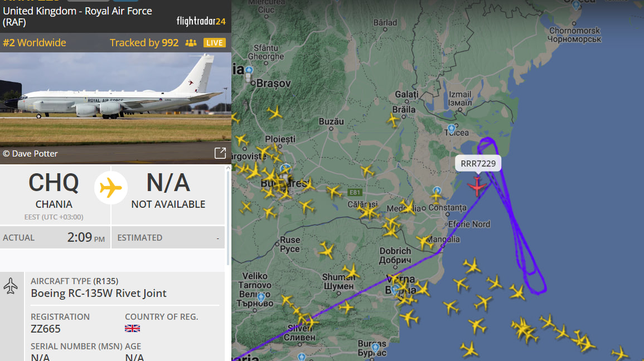Click the RC-135W aircraft photo
The image size is (644, 361).
pyautogui.click(x=115, y=97)
